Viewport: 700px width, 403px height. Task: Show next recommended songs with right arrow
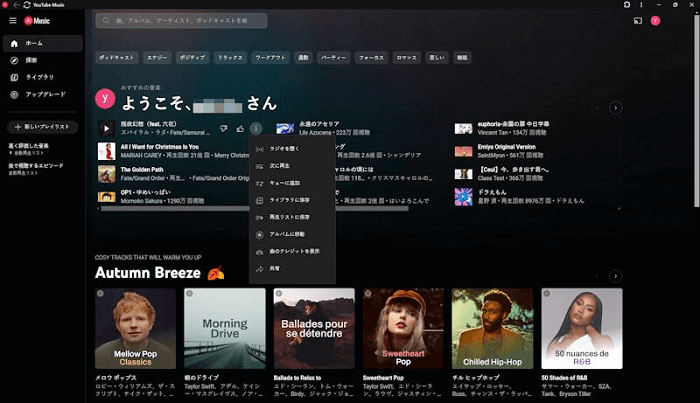tap(616, 108)
